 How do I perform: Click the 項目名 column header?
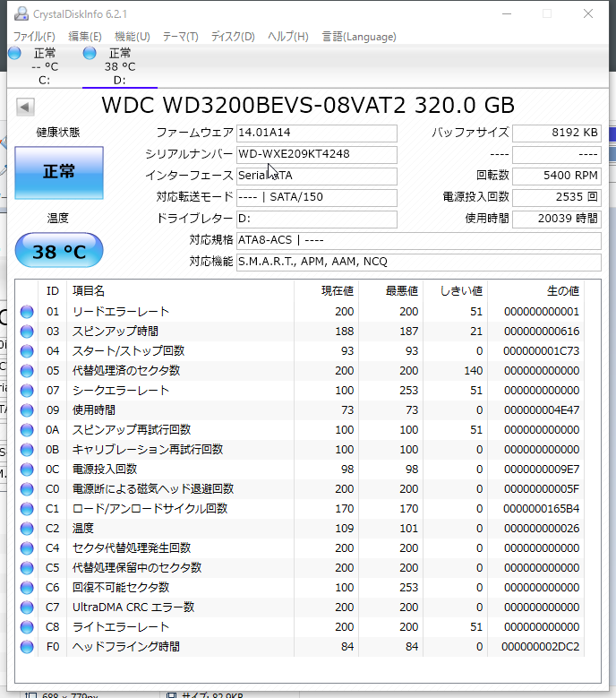pos(180,291)
